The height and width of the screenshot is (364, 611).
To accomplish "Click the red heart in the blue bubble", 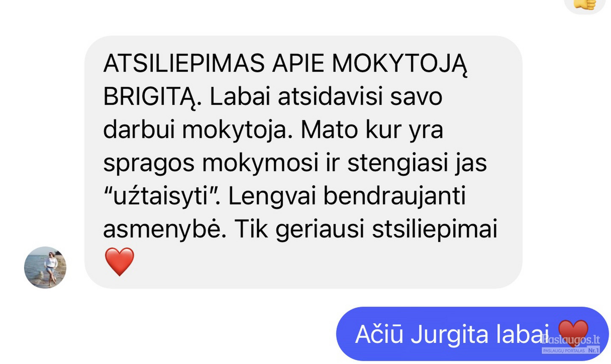I will coord(573,333).
